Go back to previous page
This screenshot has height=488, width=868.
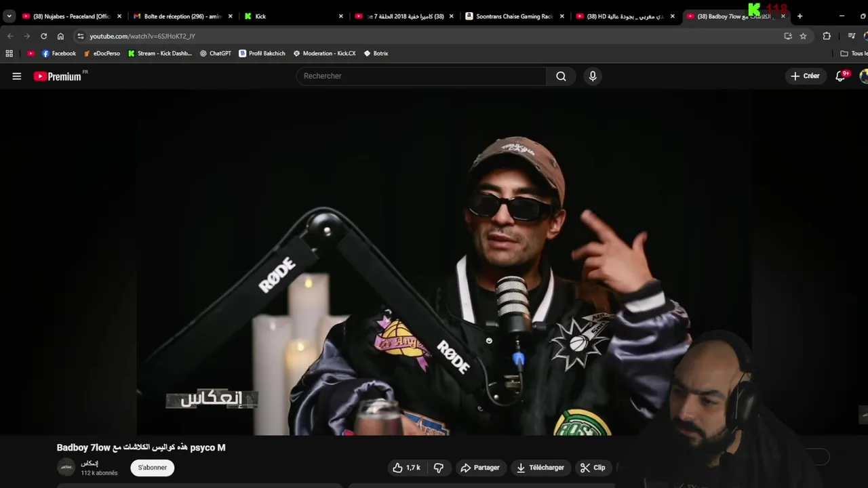pyautogui.click(x=10, y=36)
